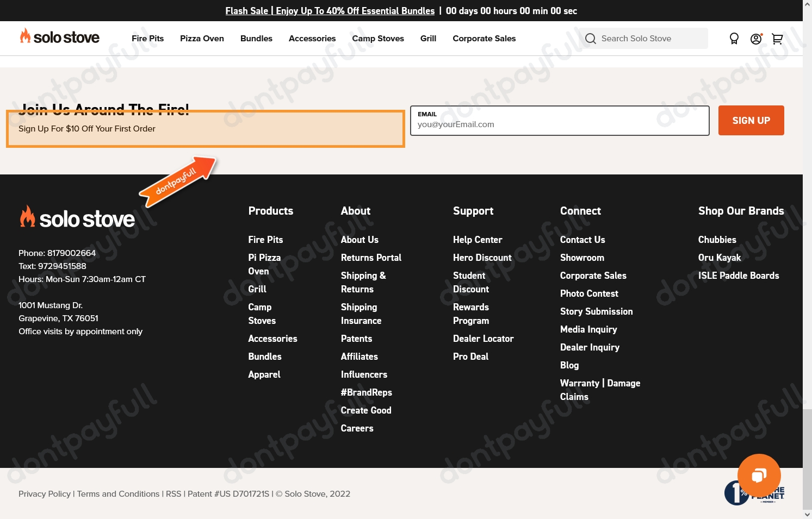Open Shipping & Returns link
Screen dimensions: 812x519
[363, 282]
